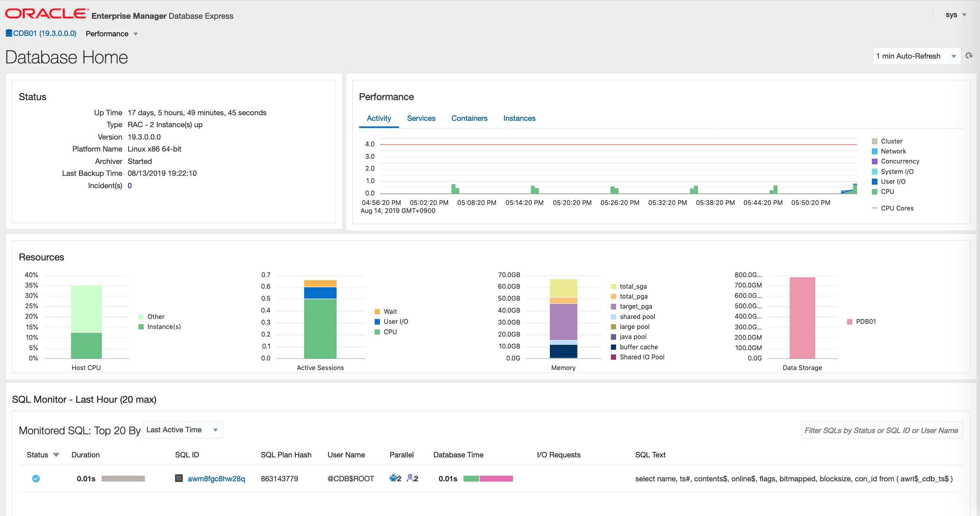The image size is (980, 516).
Task: Click the @CDB$ROOT user name cell
Action: [x=351, y=479]
